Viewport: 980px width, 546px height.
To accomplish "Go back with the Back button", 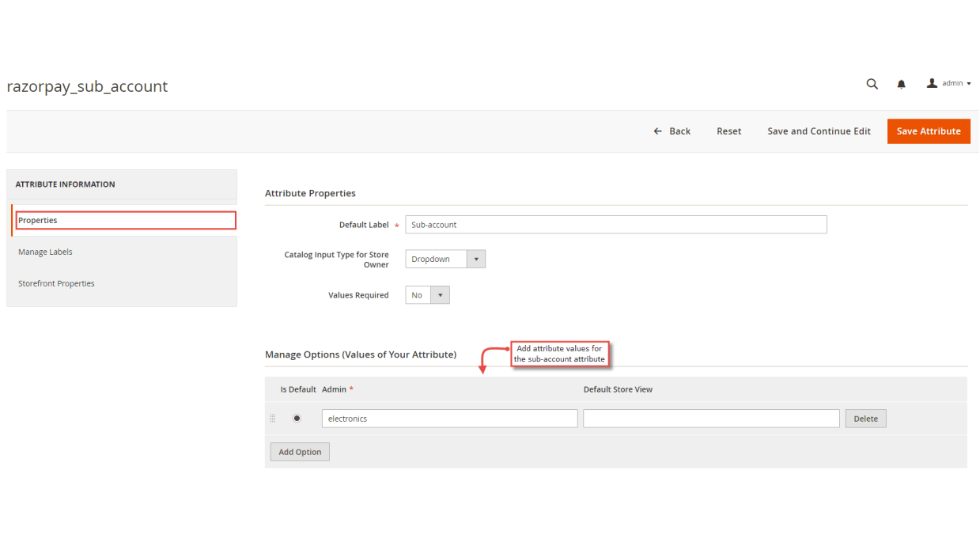I will 672,131.
